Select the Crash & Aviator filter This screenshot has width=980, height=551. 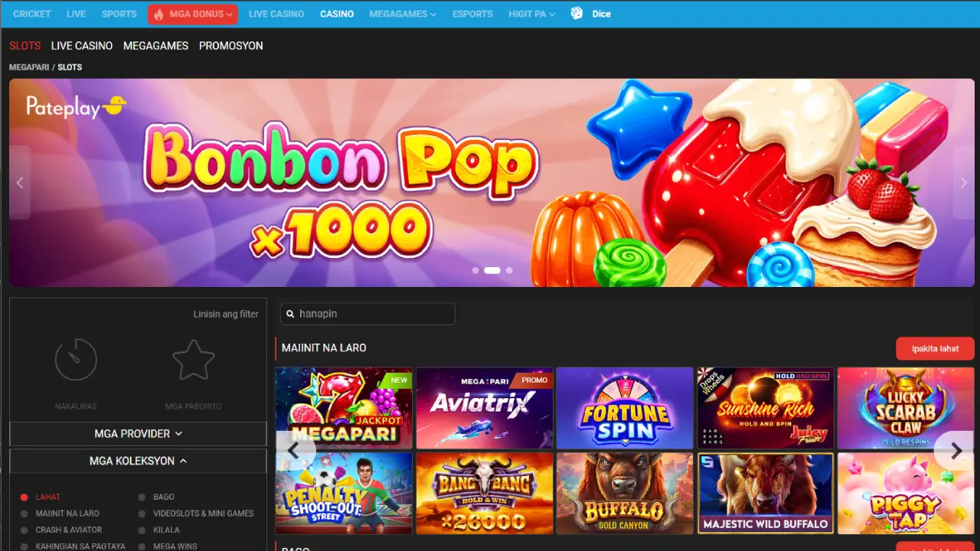point(68,530)
